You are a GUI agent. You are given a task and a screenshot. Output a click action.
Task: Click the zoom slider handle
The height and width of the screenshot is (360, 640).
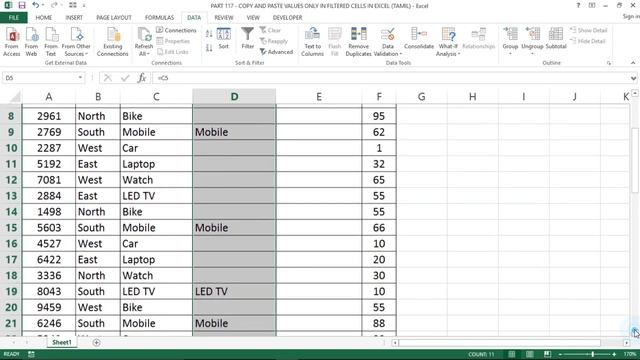pos(592,354)
